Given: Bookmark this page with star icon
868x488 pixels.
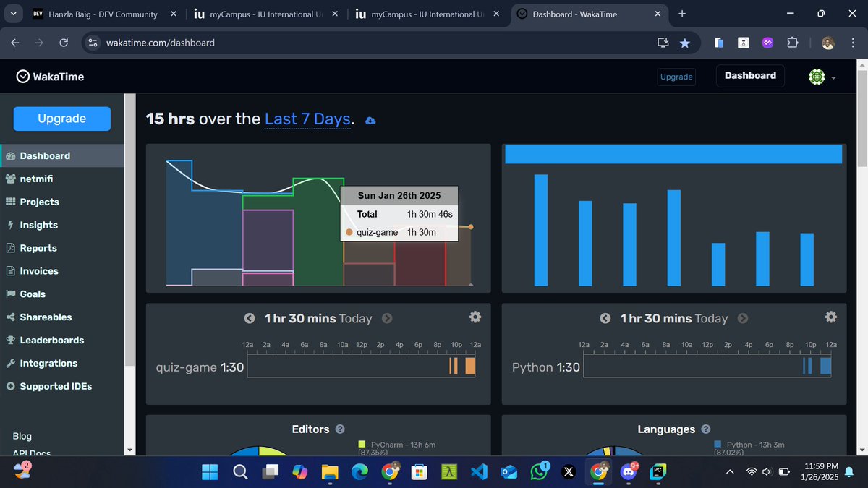Looking at the screenshot, I should click(x=684, y=43).
